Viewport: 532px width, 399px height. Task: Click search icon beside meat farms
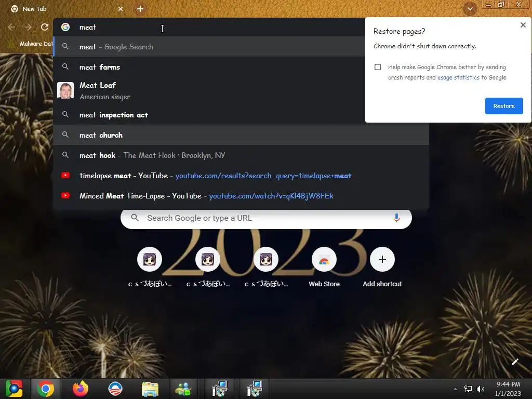click(x=65, y=67)
